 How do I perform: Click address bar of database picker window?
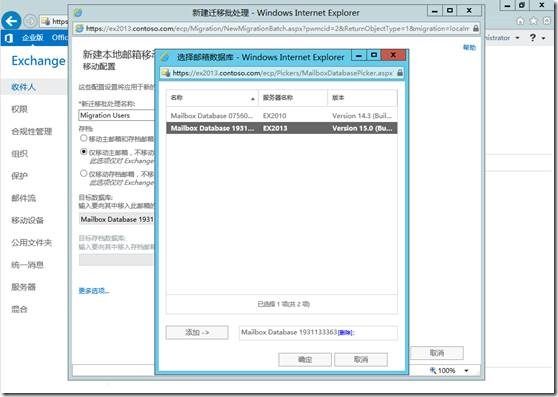(283, 73)
